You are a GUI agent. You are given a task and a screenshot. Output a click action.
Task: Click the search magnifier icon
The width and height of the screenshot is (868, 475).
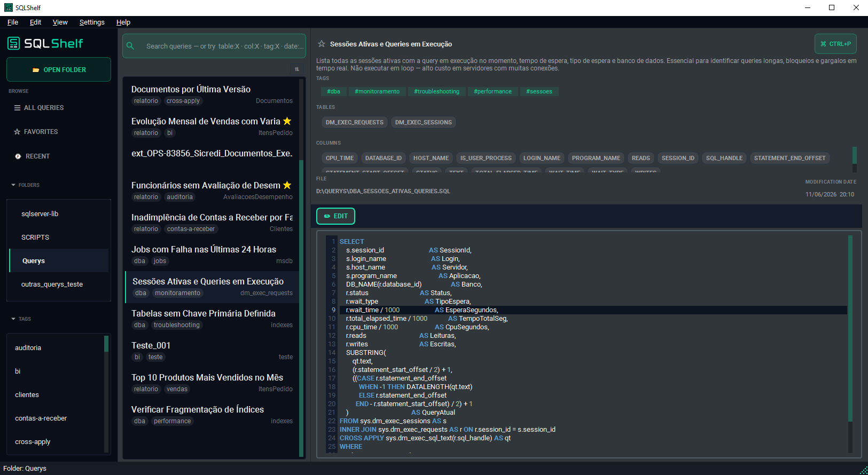(130, 46)
